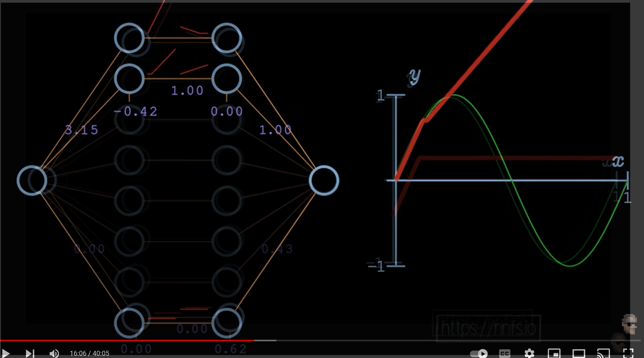Switch to theater mode
The width and height of the screenshot is (644, 358).
click(x=579, y=354)
